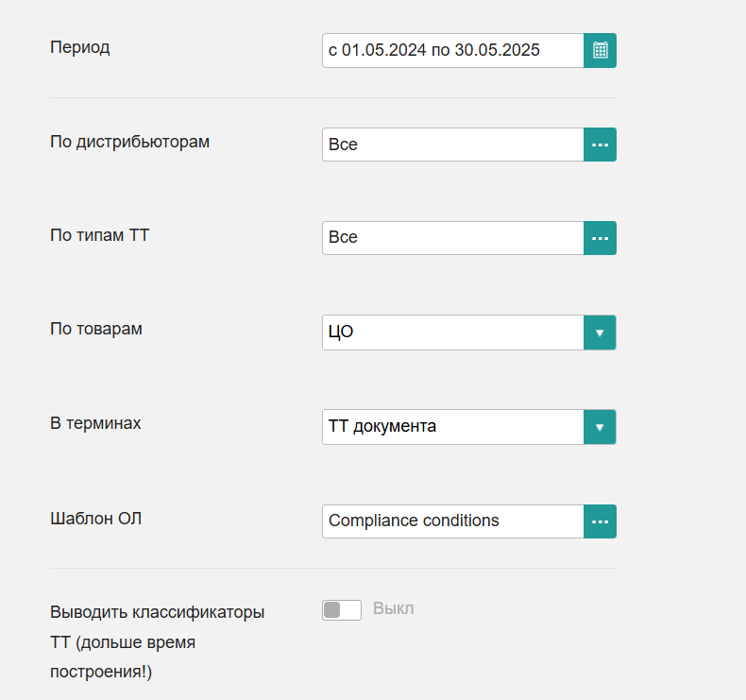Click the Период label

(x=80, y=47)
